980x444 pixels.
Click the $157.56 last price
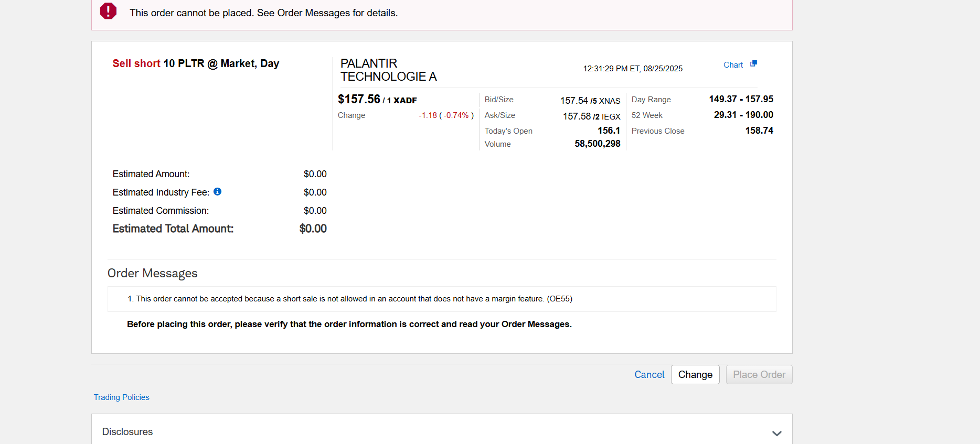pos(359,99)
